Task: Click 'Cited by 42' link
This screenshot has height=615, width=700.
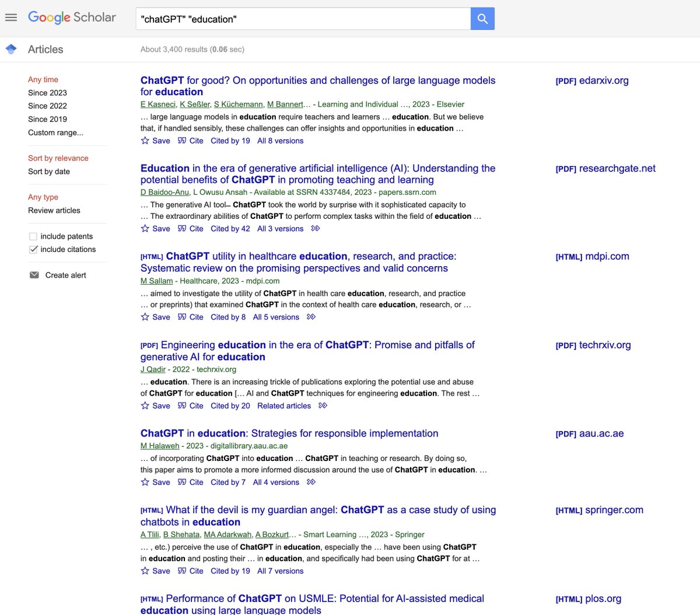Action: pyautogui.click(x=230, y=229)
